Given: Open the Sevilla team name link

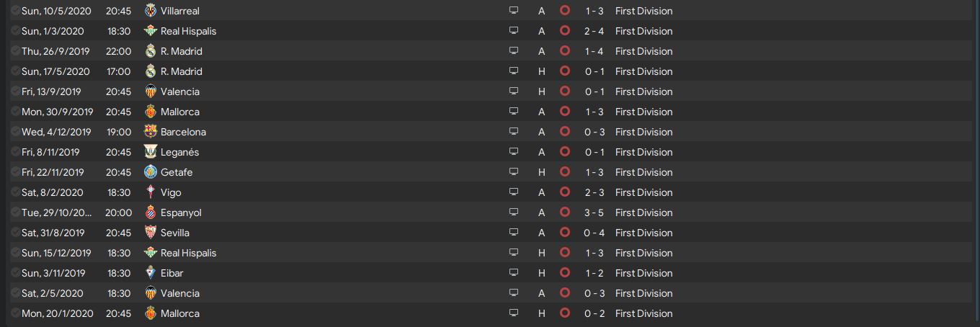Looking at the screenshot, I should pos(175,233).
